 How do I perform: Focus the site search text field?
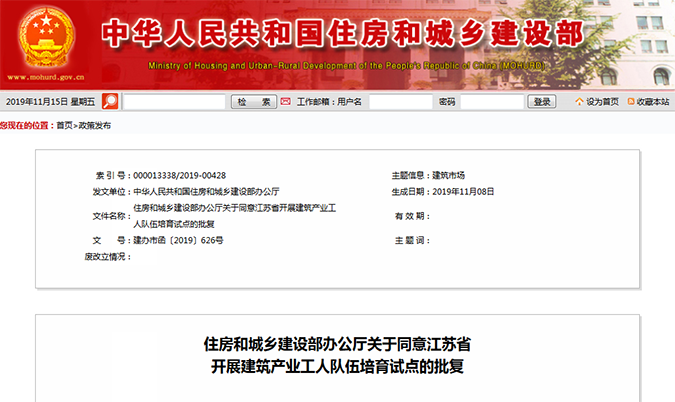pyautogui.click(x=174, y=102)
